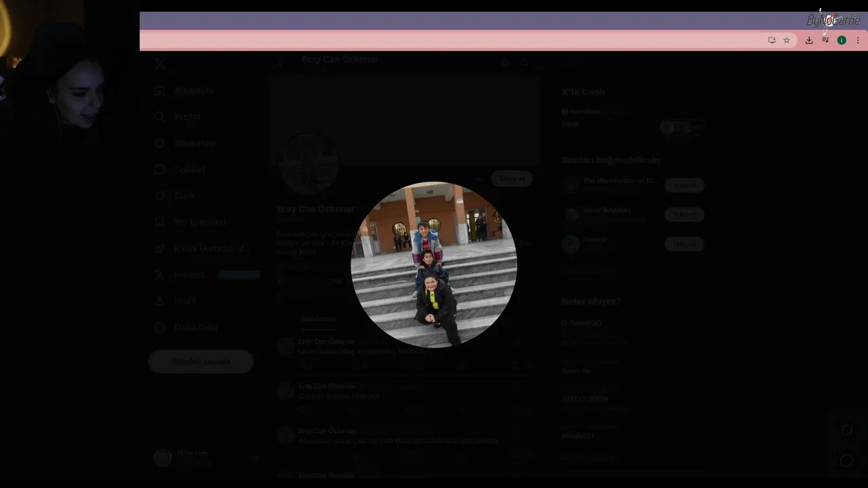This screenshot has width=868, height=488.
Task: Open Bildirimler notifications page
Action: coord(185,143)
